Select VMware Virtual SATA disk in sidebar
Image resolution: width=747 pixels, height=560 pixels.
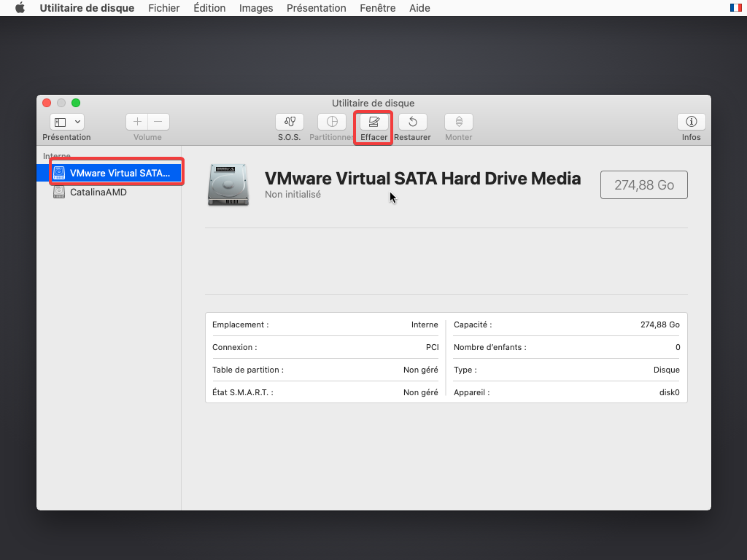109,173
